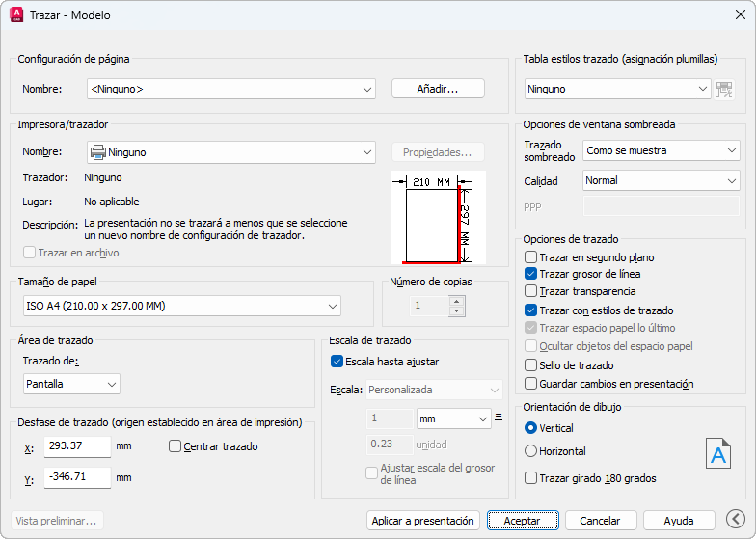Open the Calidad quality dropdown

click(x=661, y=180)
